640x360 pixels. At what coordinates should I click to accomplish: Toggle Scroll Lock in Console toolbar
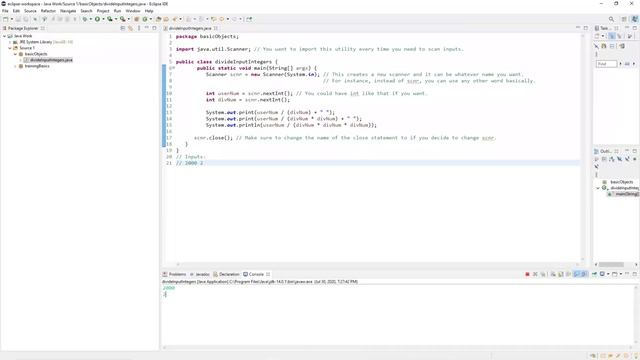pyautogui.click(x=561, y=274)
